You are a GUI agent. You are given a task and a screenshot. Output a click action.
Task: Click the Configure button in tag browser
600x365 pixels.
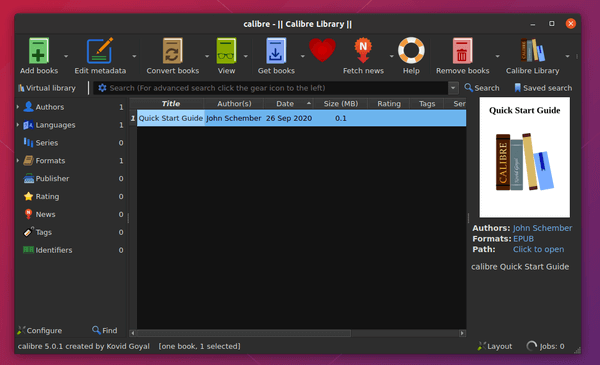39,330
